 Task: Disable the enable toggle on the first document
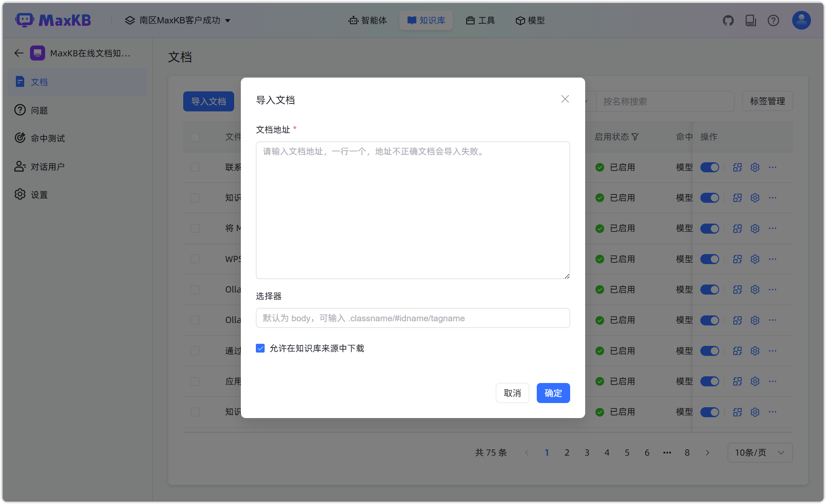[x=710, y=167]
